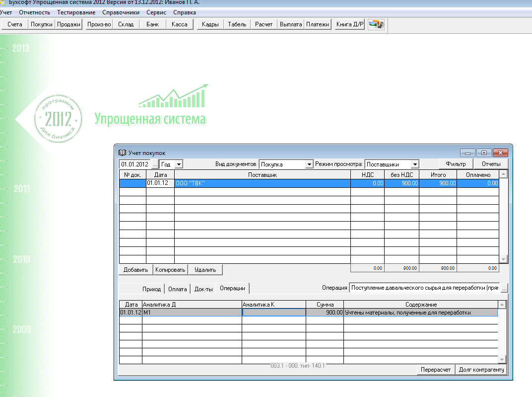Expand the Режим просмотра dropdown

tap(414, 164)
